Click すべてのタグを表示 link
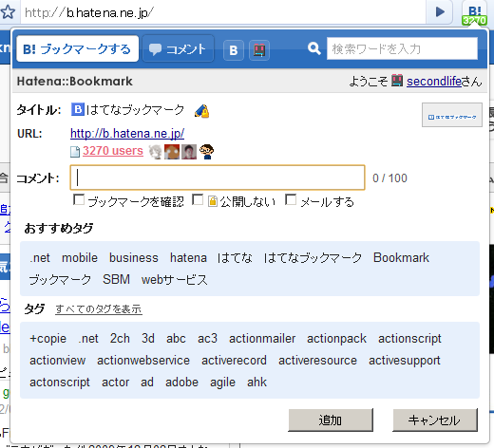494x448 pixels. point(99,308)
